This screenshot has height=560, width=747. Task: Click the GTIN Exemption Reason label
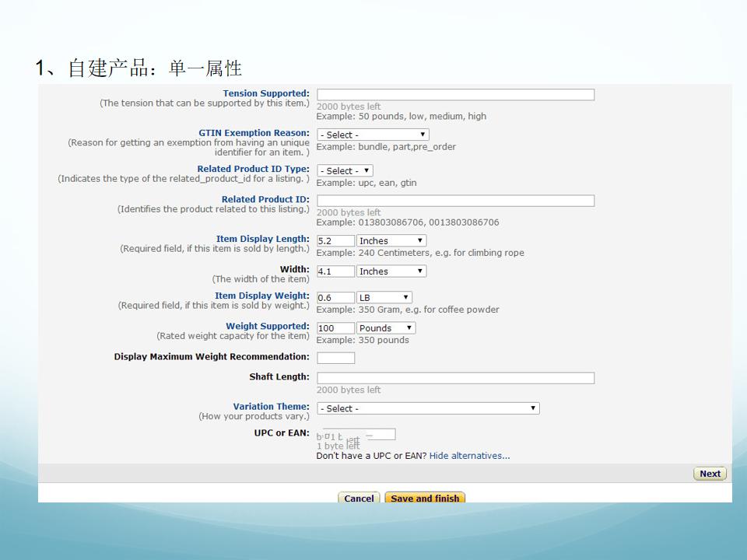tap(254, 133)
